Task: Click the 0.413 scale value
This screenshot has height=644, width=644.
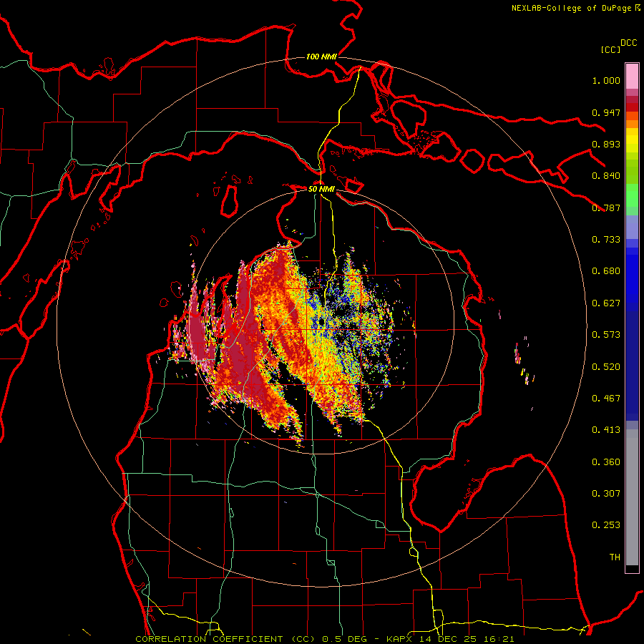Action: click(x=606, y=430)
